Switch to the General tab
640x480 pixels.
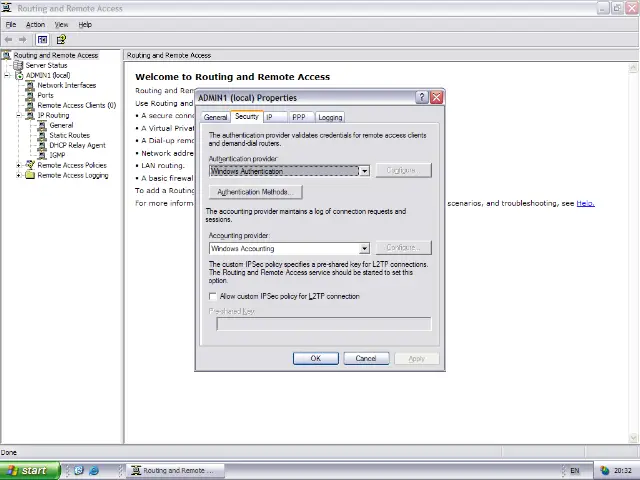pyautogui.click(x=215, y=117)
